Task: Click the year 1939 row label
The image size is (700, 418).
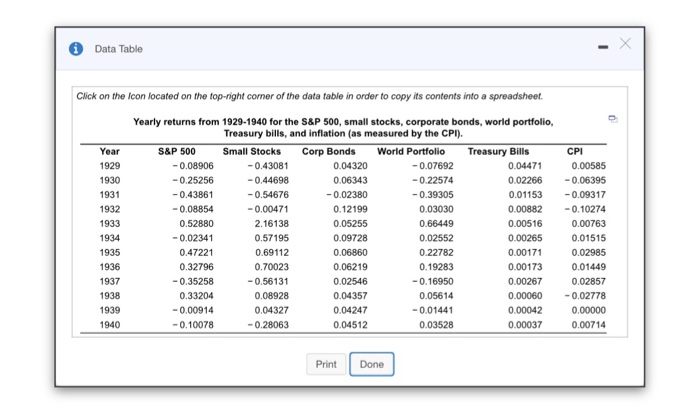Action: [110, 310]
